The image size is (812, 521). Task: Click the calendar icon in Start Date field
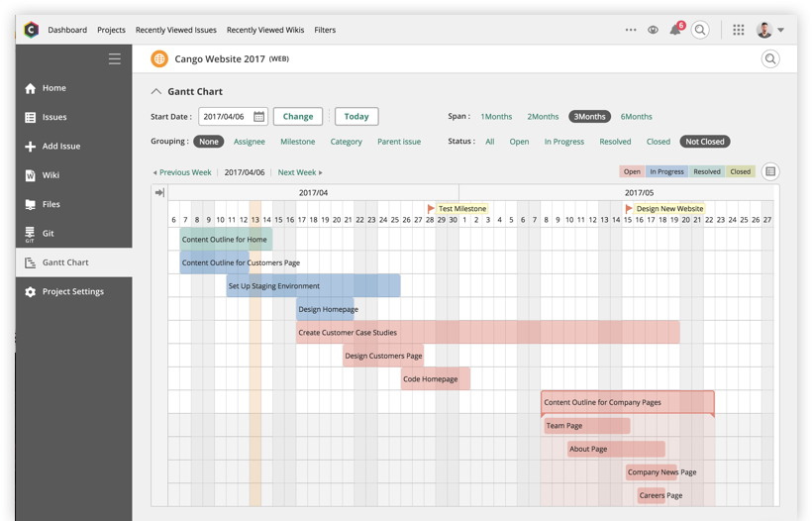coord(259,116)
